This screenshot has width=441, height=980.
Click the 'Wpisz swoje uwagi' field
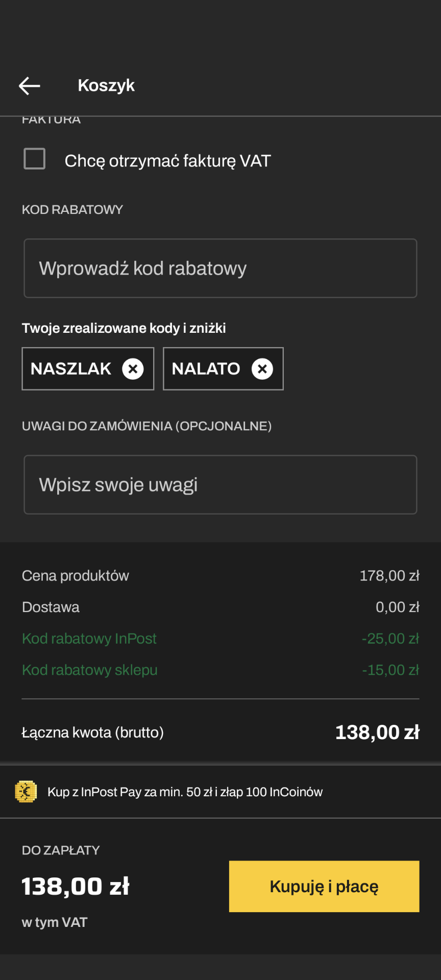[220, 485]
